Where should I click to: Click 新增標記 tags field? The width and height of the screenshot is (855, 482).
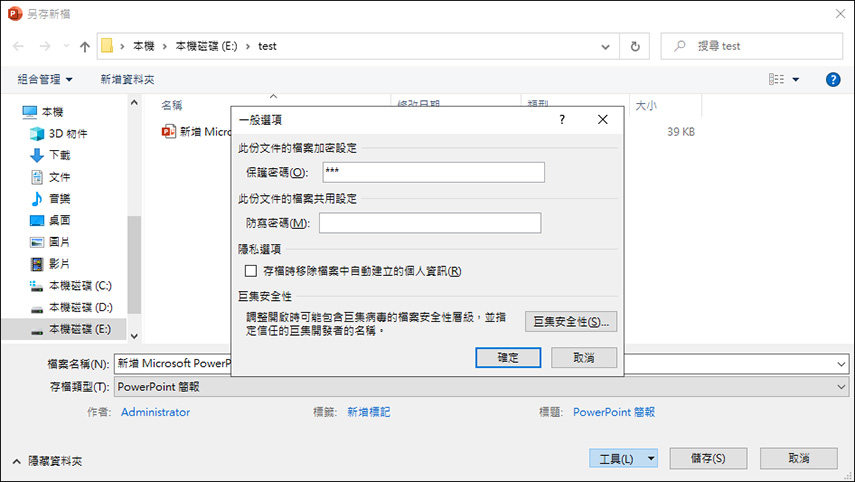click(369, 412)
